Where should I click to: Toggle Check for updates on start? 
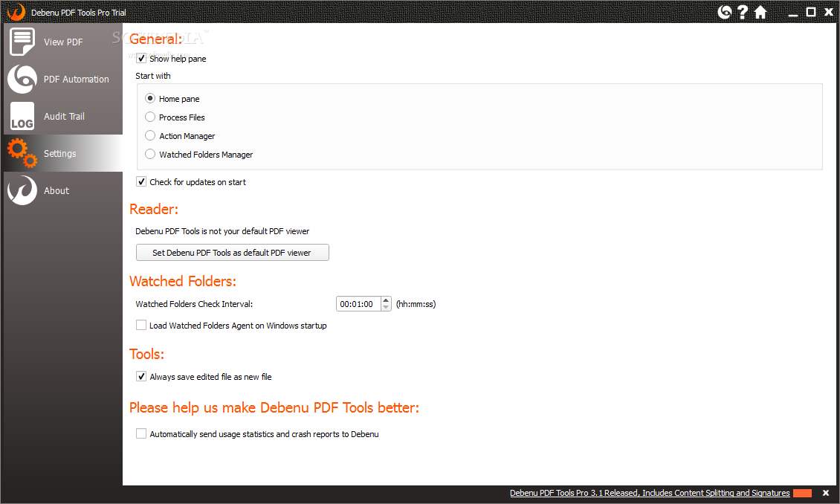click(141, 181)
